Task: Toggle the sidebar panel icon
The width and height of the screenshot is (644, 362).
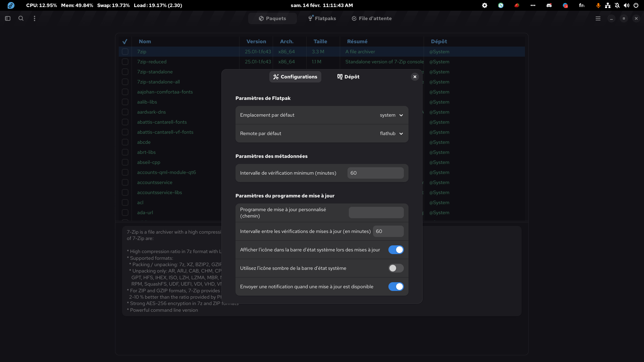Action: click(x=8, y=18)
